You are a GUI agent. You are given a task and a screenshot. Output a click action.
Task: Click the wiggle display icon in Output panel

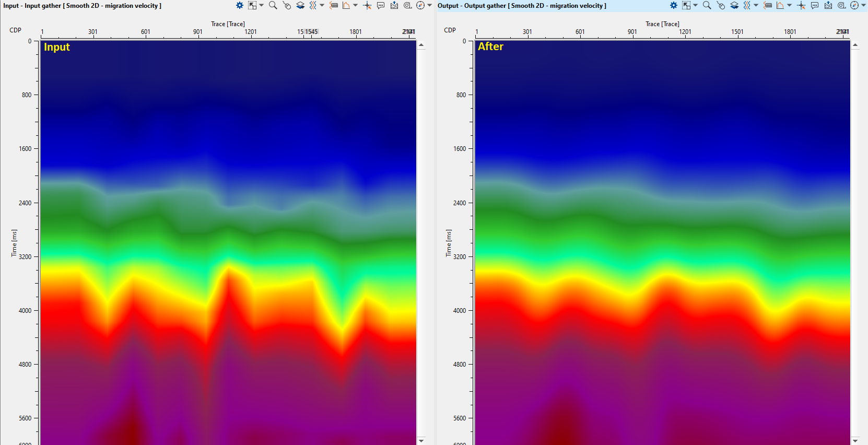pyautogui.click(x=747, y=5)
